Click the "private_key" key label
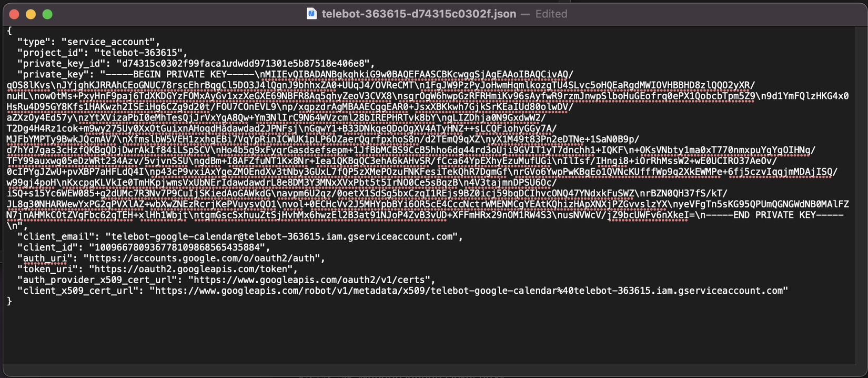 pyautogui.click(x=55, y=74)
